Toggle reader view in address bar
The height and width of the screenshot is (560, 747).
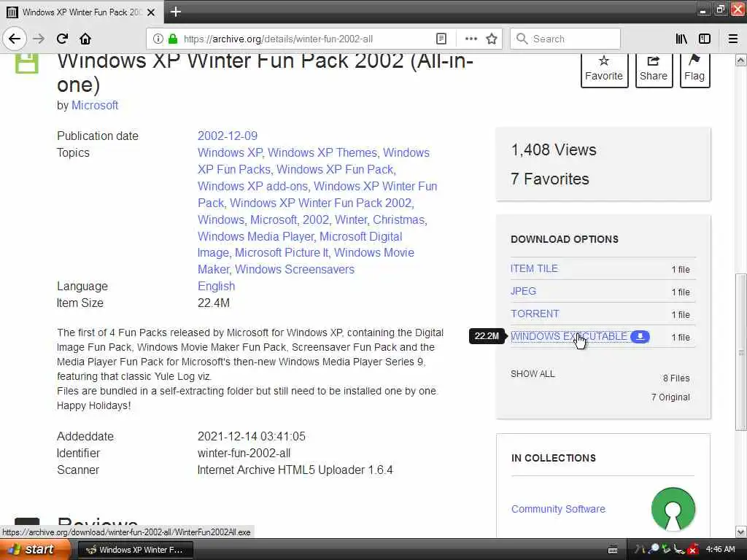click(x=441, y=39)
